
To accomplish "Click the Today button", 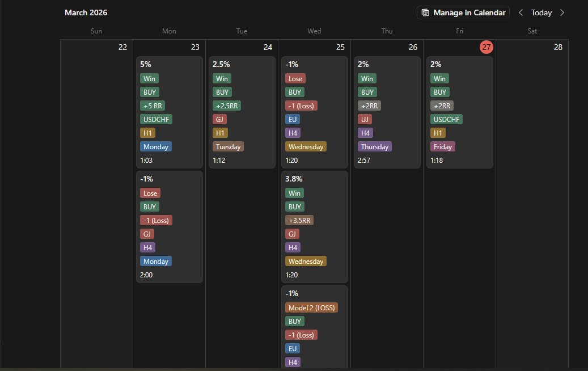I will click(x=541, y=12).
